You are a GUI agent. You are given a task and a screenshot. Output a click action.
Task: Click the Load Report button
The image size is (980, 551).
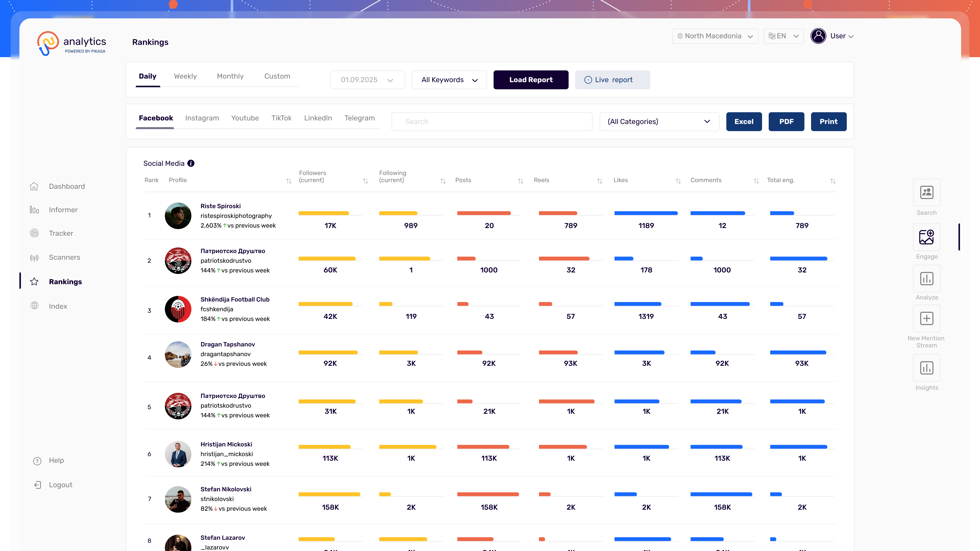(x=531, y=80)
